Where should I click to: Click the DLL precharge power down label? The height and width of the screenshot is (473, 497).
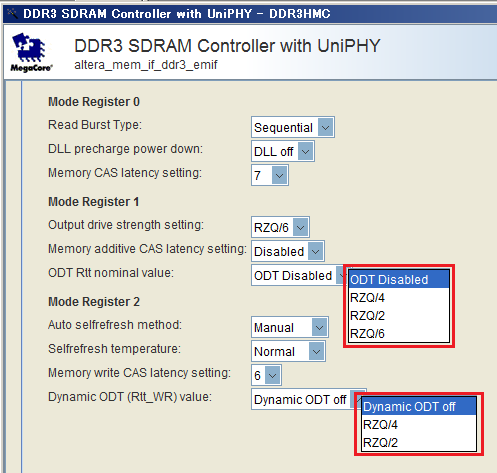coord(125,149)
